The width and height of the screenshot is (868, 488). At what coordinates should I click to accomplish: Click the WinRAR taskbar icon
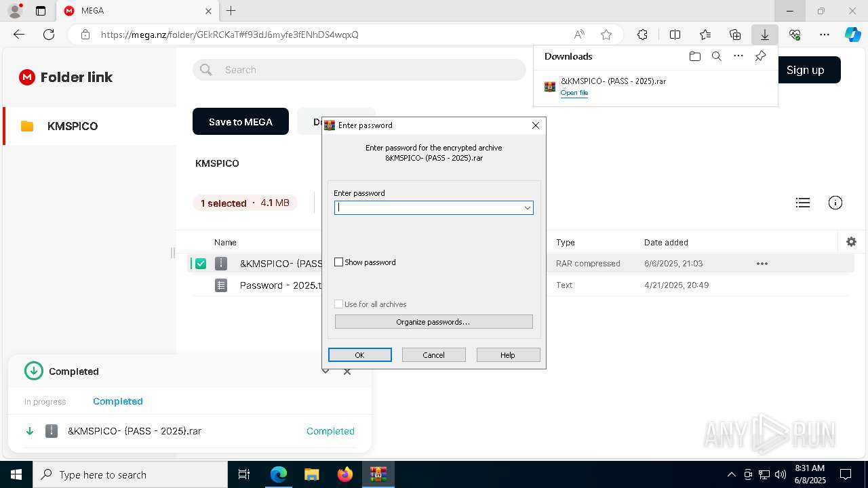pos(378,474)
